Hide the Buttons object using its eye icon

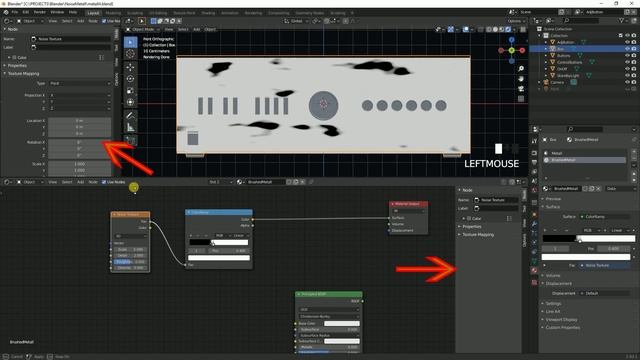pos(627,56)
